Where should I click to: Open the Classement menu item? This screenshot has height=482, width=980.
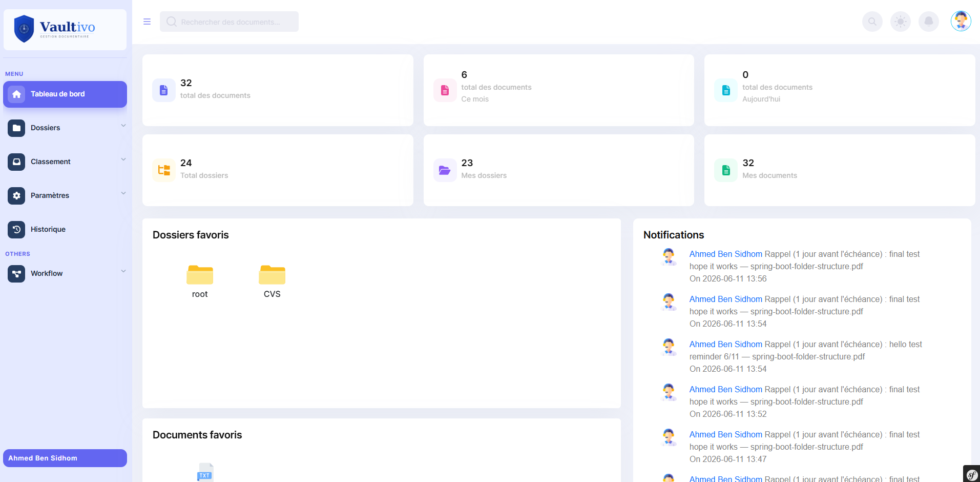(65, 162)
